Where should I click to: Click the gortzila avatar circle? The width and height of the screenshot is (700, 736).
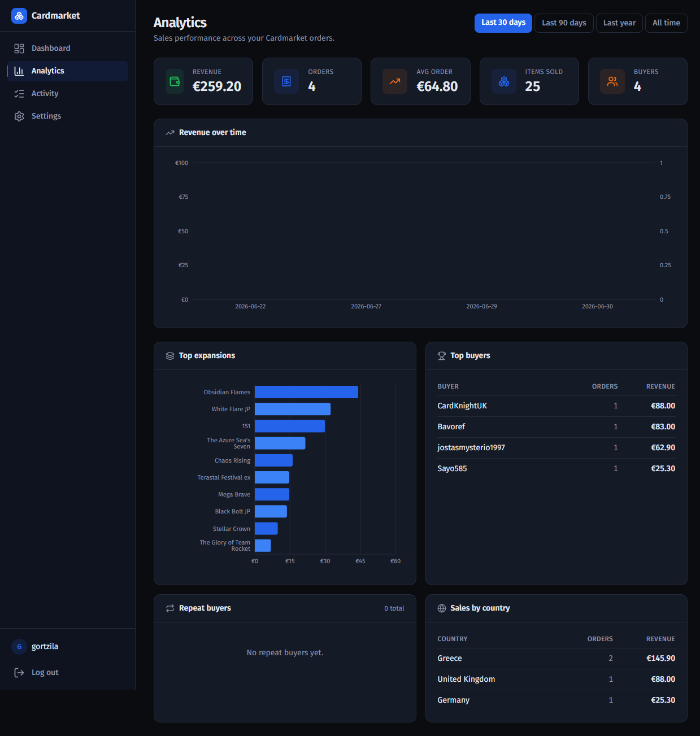coord(19,647)
